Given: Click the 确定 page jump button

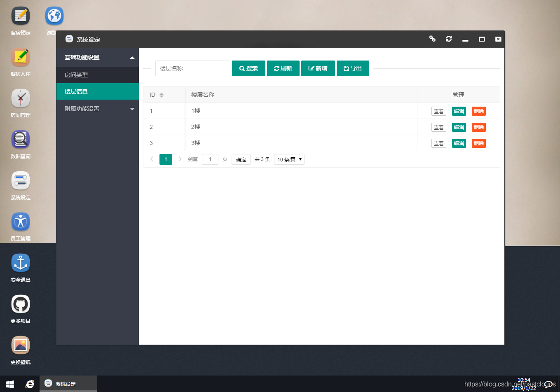Looking at the screenshot, I should coord(241,159).
